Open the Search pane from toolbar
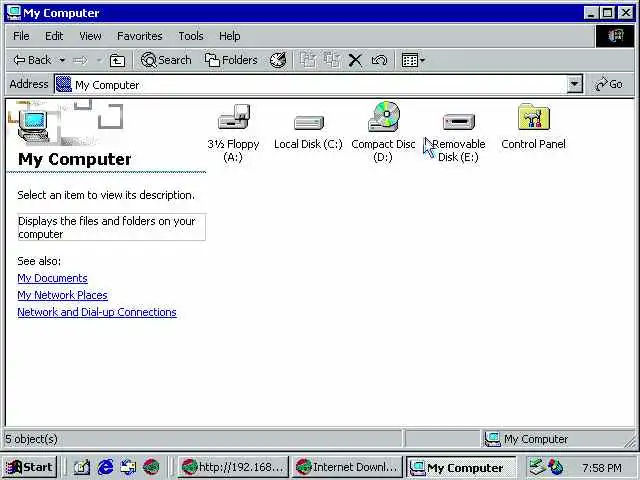640x480 pixels. click(166, 60)
